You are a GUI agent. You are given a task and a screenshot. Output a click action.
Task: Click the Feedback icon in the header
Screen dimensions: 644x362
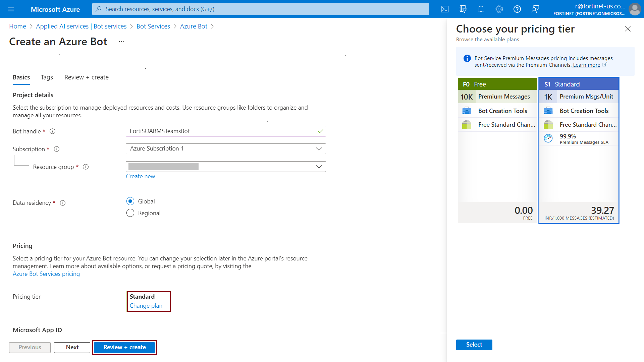(535, 9)
